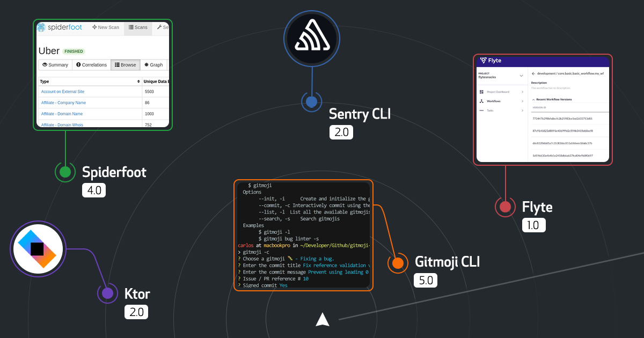Expand the Workflows sidebar chevron
Image resolution: width=644 pixels, height=338 pixels.
pos(522,101)
